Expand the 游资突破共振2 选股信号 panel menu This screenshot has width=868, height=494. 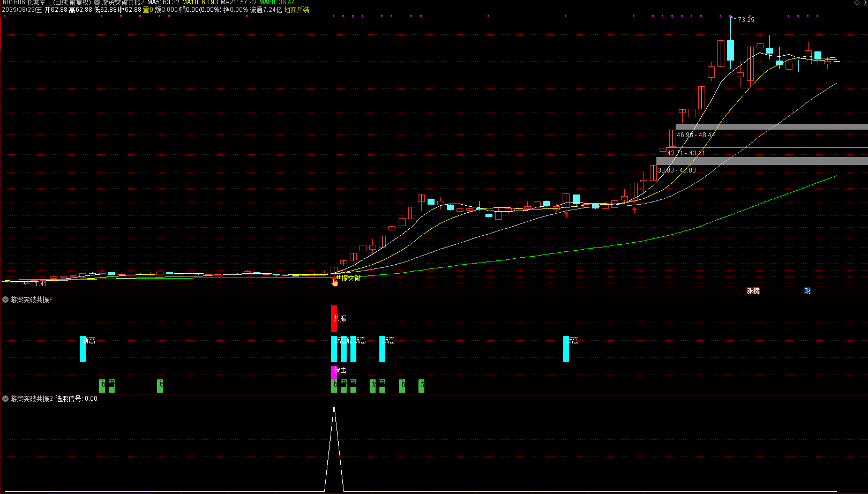[x=5, y=399]
